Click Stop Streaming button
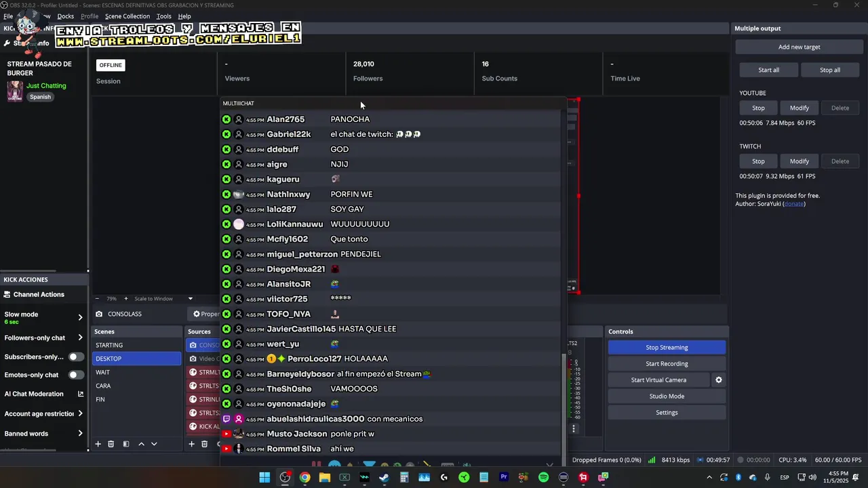 point(667,348)
